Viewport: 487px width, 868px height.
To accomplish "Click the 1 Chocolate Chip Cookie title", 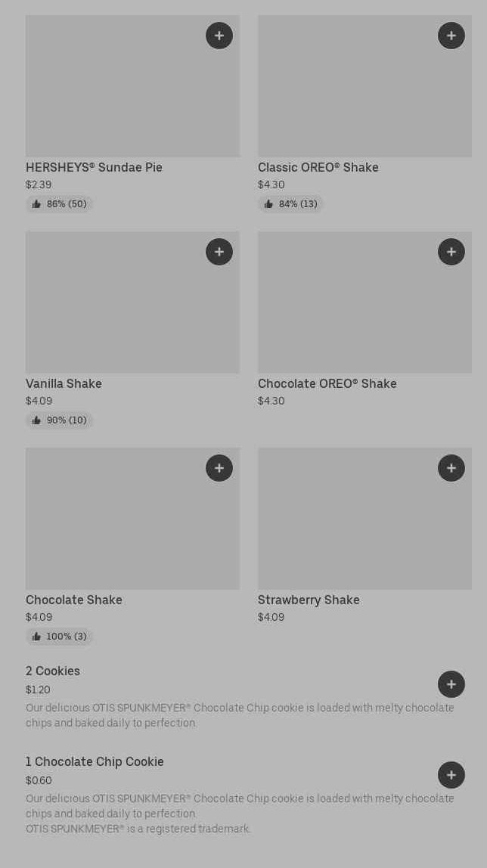I will (95, 761).
